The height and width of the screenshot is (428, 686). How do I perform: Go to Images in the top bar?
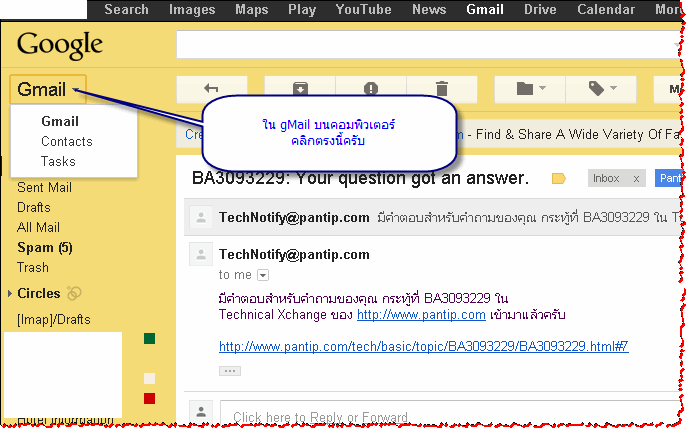click(192, 10)
